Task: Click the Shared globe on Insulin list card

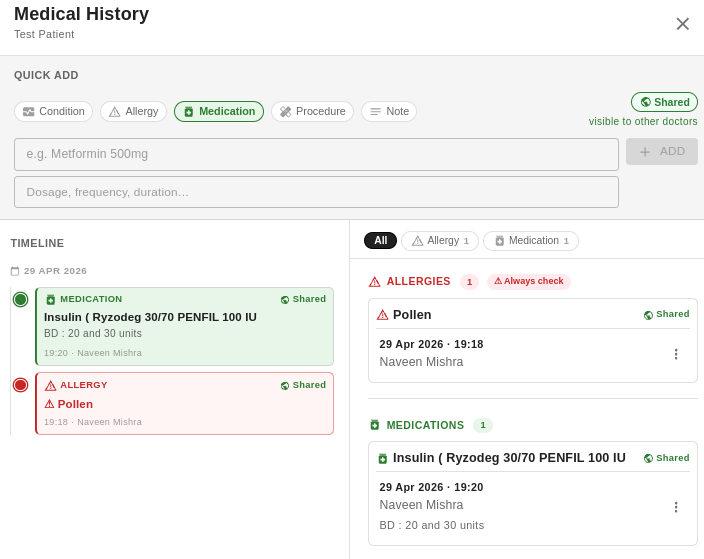Action: coord(648,458)
